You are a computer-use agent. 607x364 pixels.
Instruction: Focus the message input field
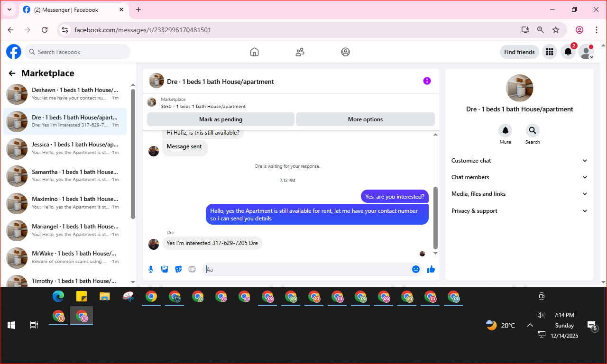tap(306, 269)
